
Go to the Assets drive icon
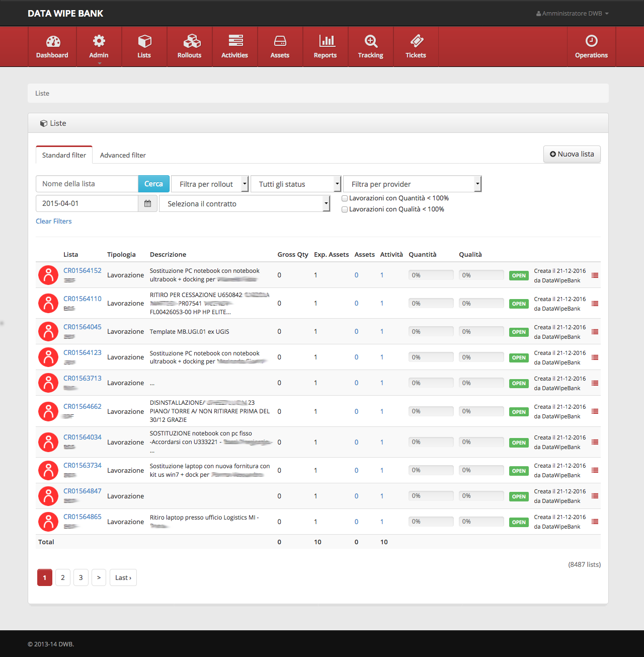[280, 41]
